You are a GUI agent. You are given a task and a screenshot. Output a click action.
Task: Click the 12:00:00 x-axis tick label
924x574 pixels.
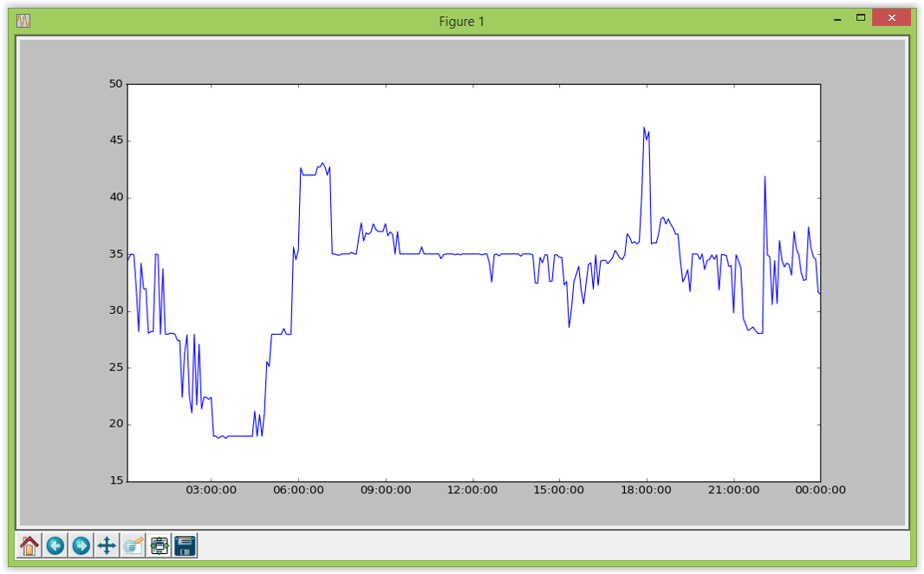pyautogui.click(x=472, y=490)
